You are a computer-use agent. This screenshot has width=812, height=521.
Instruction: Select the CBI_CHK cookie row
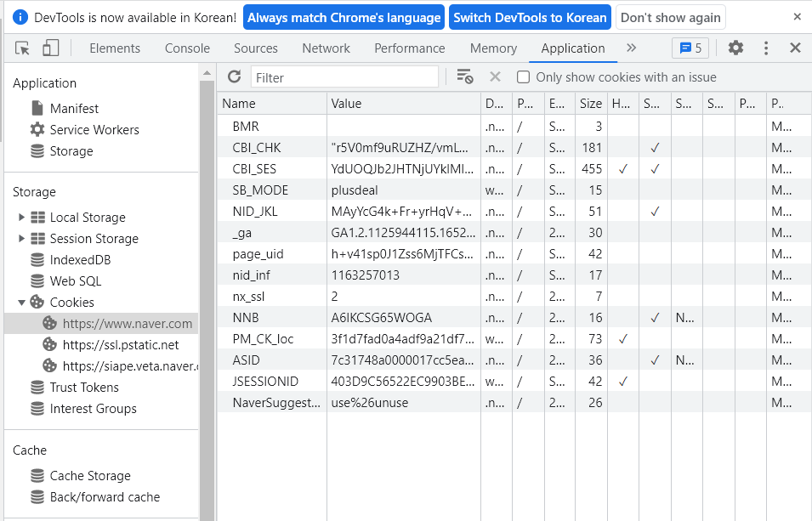[514, 147]
